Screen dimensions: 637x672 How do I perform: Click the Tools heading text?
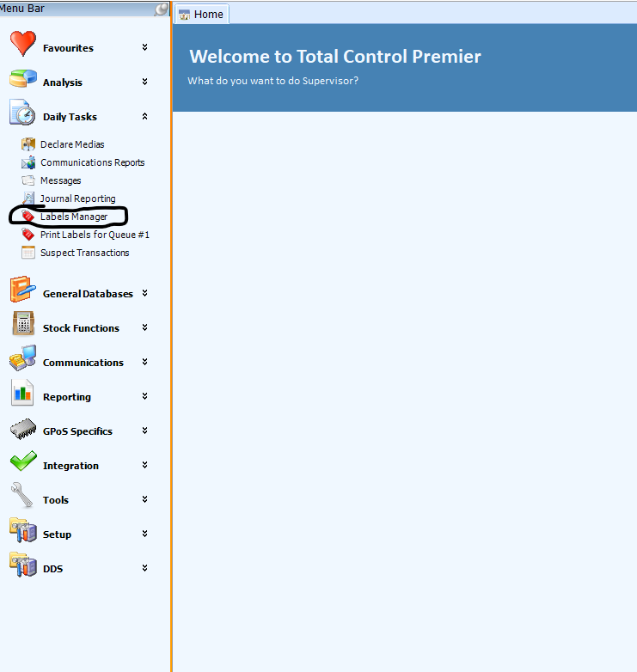[x=56, y=500]
